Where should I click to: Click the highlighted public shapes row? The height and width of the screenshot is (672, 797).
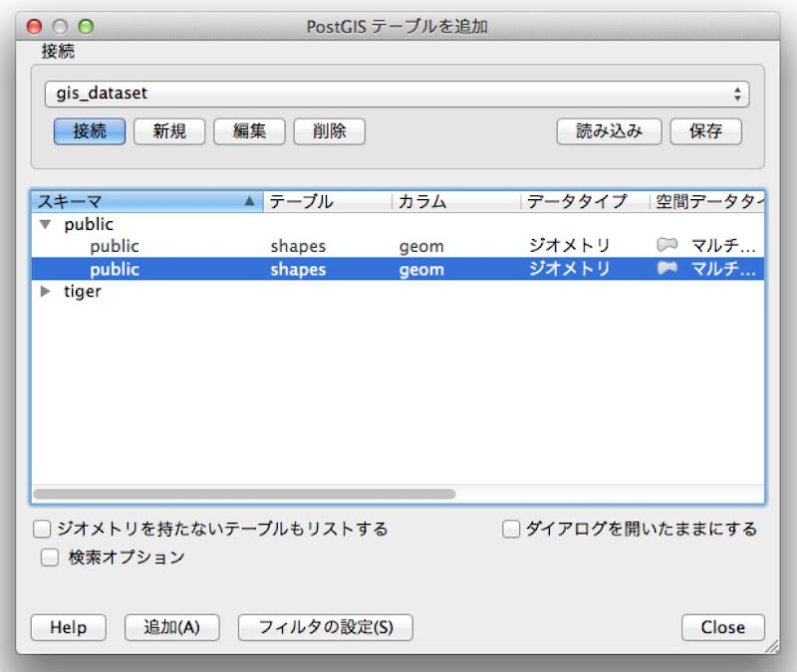click(x=398, y=269)
